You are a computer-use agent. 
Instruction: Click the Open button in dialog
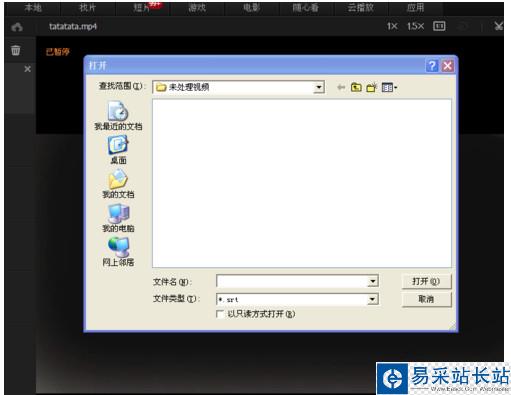click(x=426, y=281)
